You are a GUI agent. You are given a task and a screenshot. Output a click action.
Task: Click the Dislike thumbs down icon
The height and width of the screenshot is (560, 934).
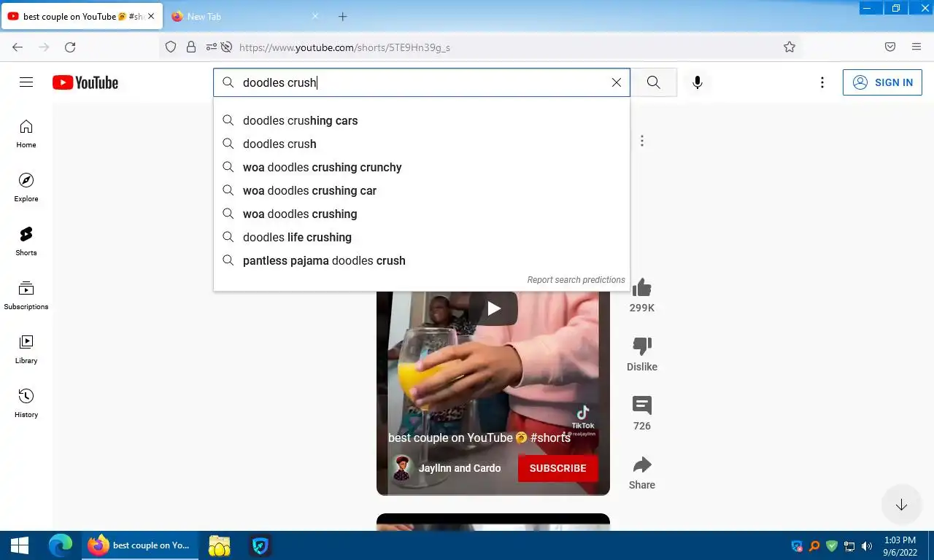pos(642,346)
